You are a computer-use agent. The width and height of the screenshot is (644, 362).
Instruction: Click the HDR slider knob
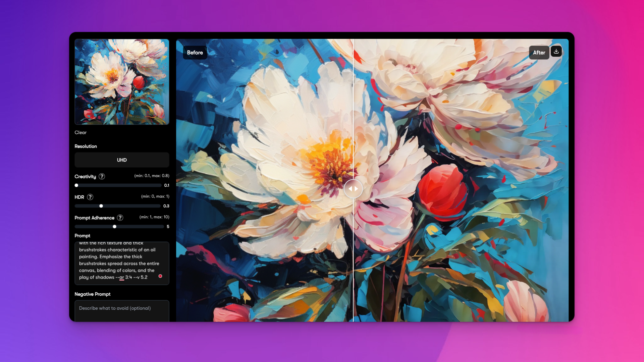pyautogui.click(x=101, y=206)
